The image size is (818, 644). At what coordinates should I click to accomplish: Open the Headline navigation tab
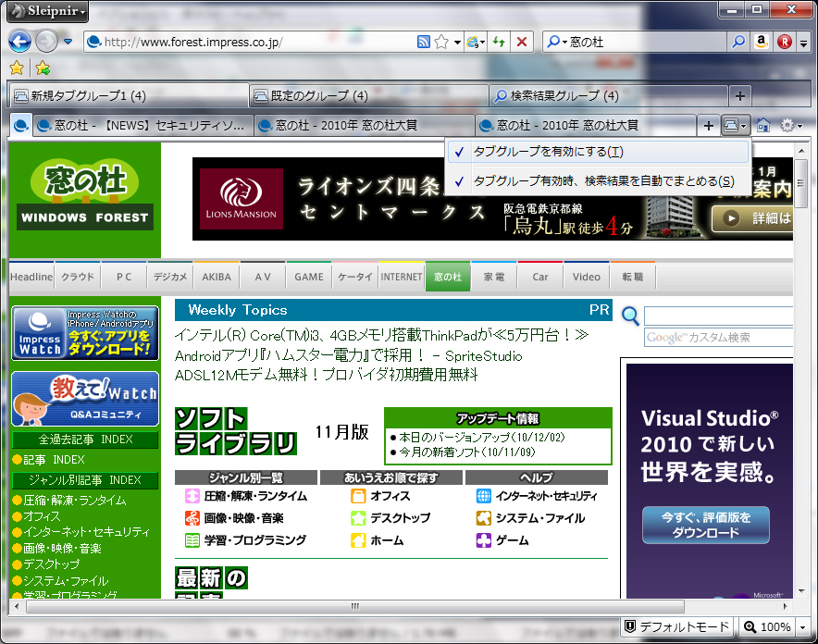click(x=31, y=277)
